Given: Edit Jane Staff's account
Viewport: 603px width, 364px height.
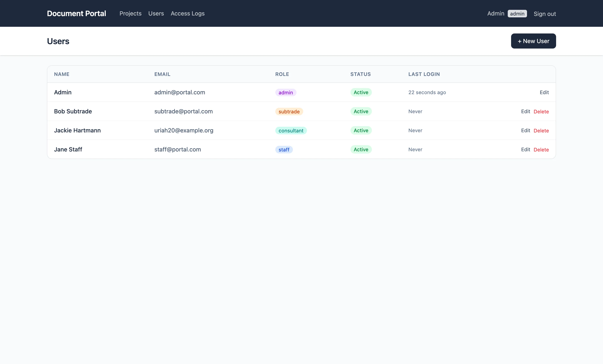Looking at the screenshot, I should coord(525,149).
